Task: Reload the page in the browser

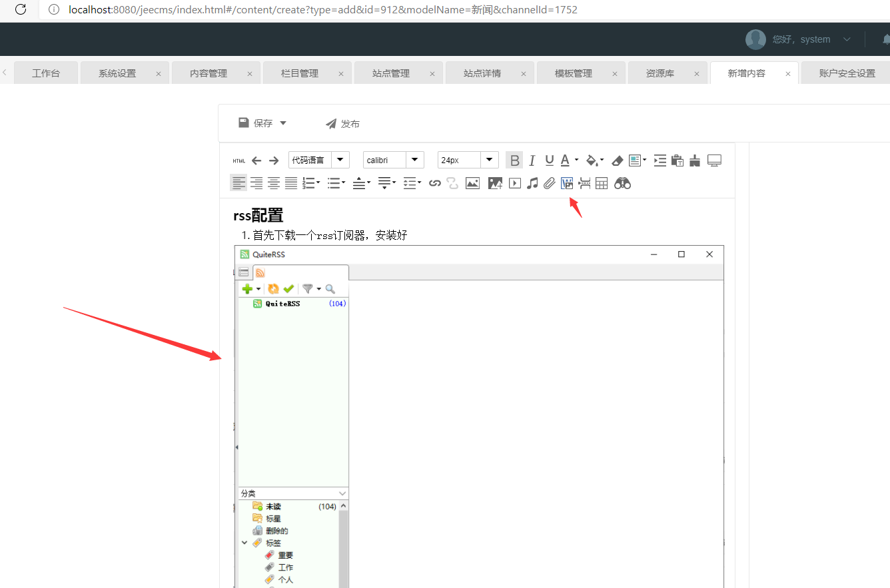Action: point(21,9)
